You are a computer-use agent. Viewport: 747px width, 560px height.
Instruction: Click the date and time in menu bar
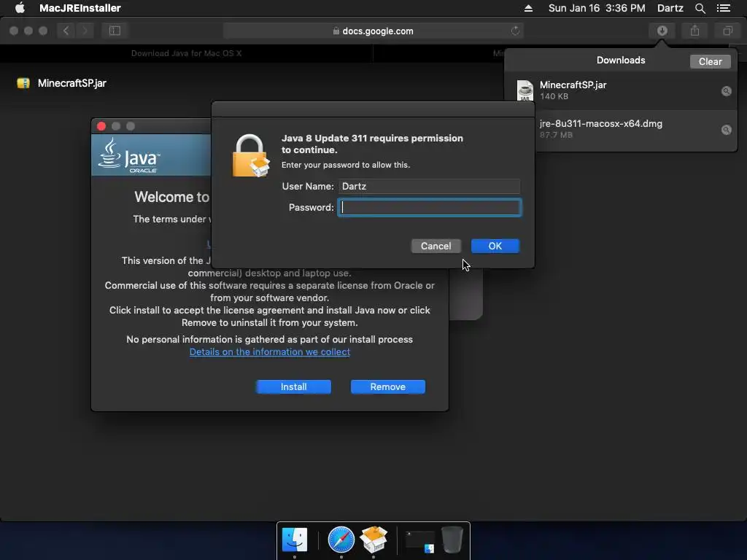click(x=597, y=8)
